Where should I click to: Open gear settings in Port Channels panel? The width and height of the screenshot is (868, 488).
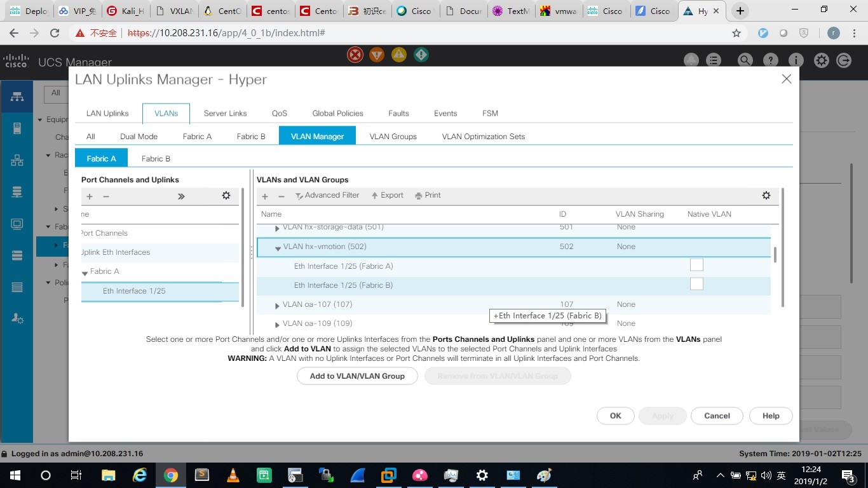click(x=226, y=196)
